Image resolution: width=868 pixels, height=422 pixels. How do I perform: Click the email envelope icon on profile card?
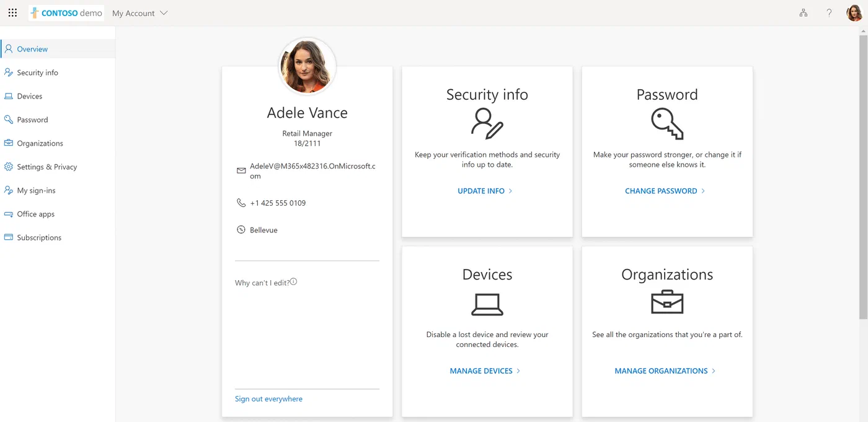[x=241, y=171]
